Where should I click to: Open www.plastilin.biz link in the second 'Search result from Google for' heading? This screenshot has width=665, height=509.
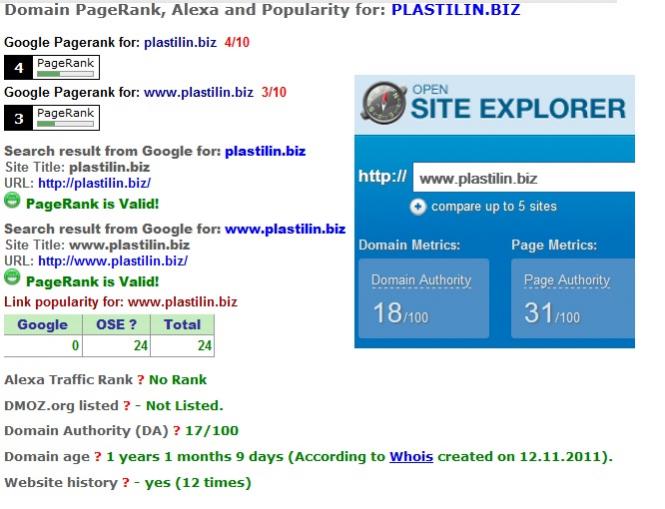click(285, 229)
